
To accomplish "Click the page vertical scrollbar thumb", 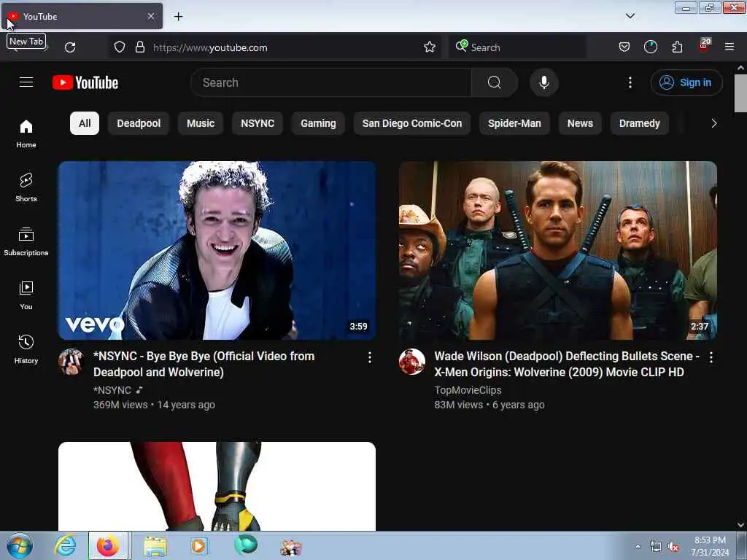I will (x=740, y=93).
